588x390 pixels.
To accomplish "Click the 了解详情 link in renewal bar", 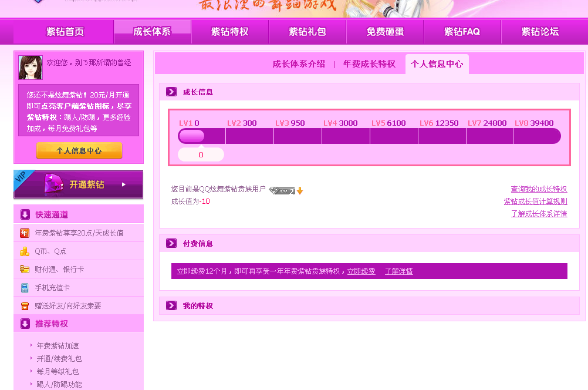I will point(399,271).
